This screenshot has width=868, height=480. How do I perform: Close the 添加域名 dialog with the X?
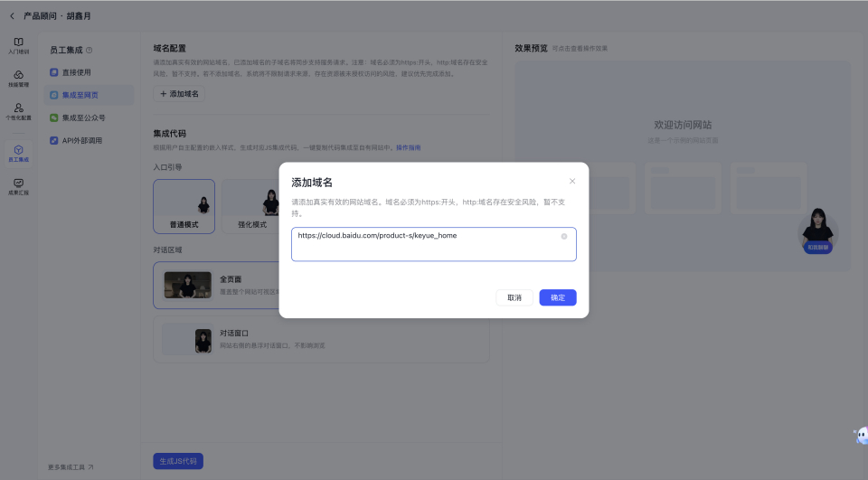click(572, 181)
